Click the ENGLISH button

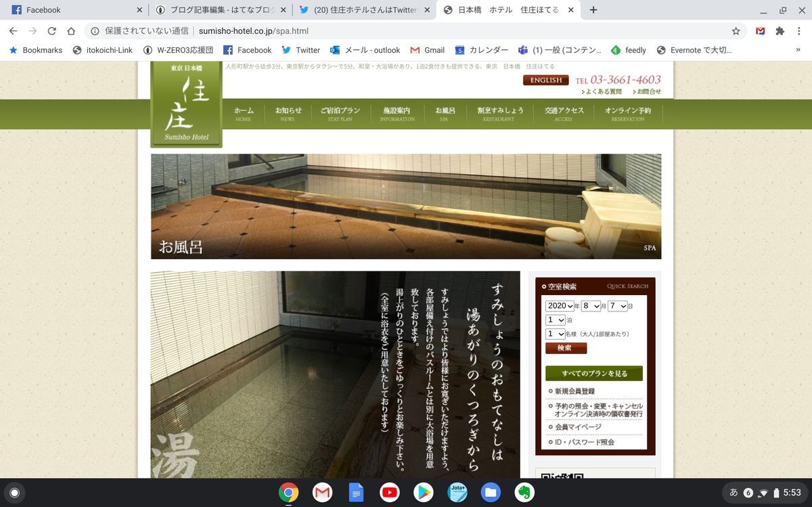(x=546, y=80)
